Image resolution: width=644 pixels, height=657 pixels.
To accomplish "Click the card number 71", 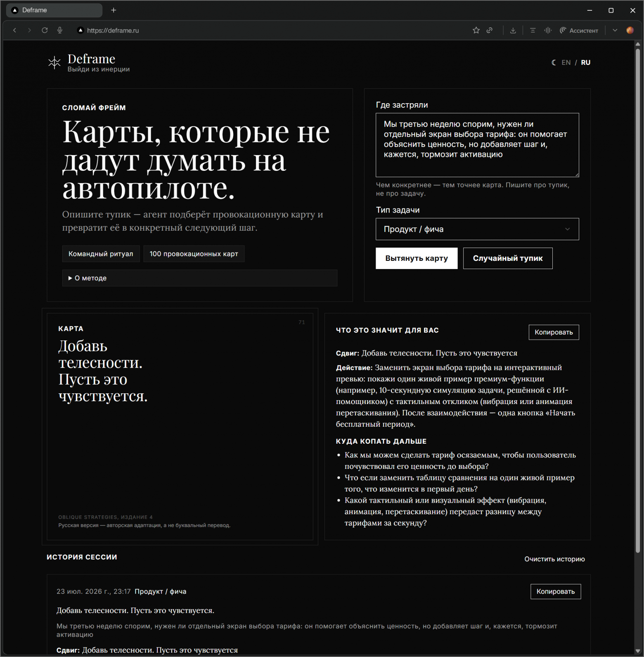I will (302, 322).
